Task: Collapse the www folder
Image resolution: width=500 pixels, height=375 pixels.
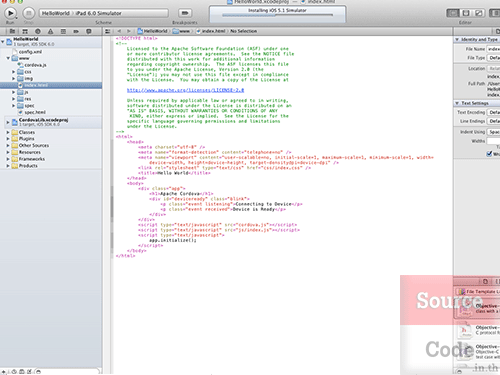Action: (x=8, y=58)
